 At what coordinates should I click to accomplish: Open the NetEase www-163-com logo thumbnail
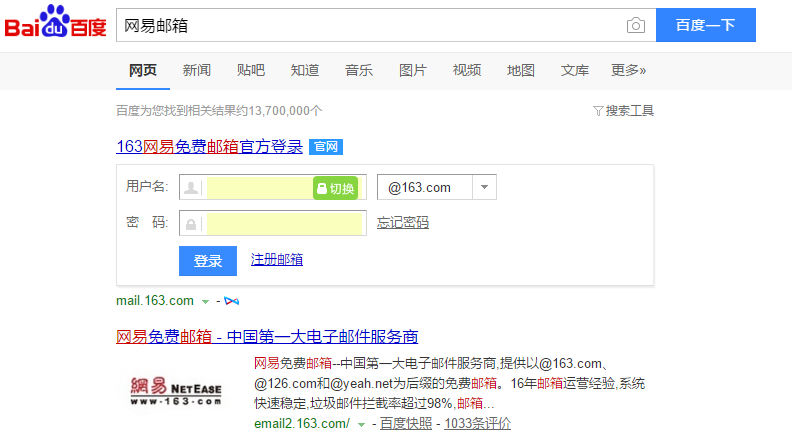click(x=176, y=391)
